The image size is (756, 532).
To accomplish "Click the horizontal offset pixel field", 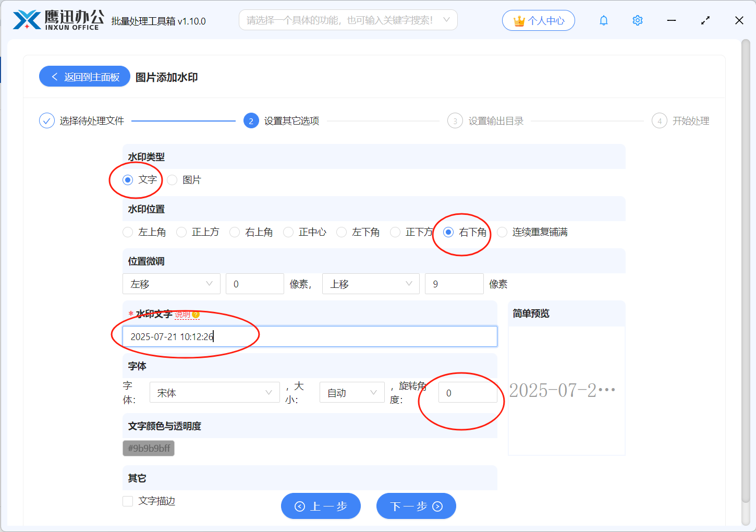I will (255, 284).
